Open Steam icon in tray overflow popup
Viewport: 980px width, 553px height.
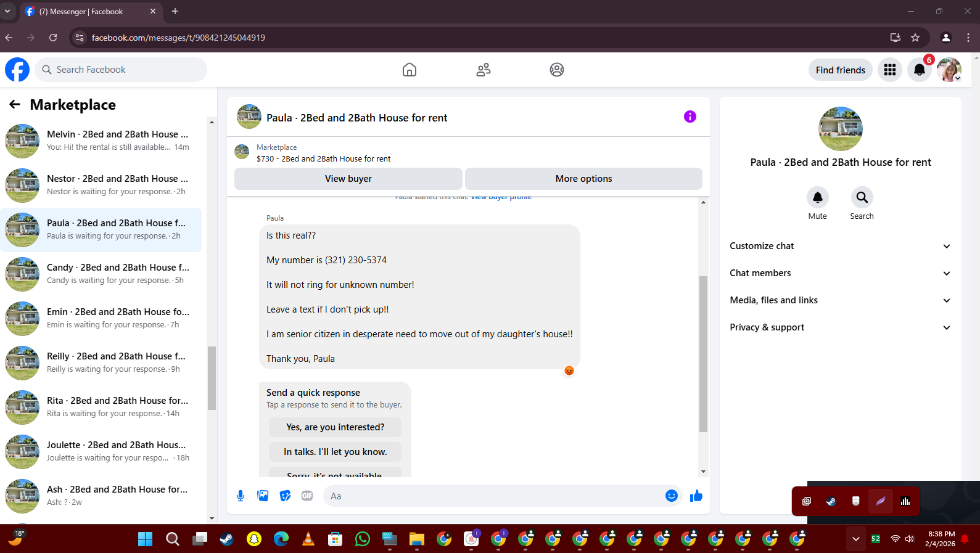[x=831, y=501]
